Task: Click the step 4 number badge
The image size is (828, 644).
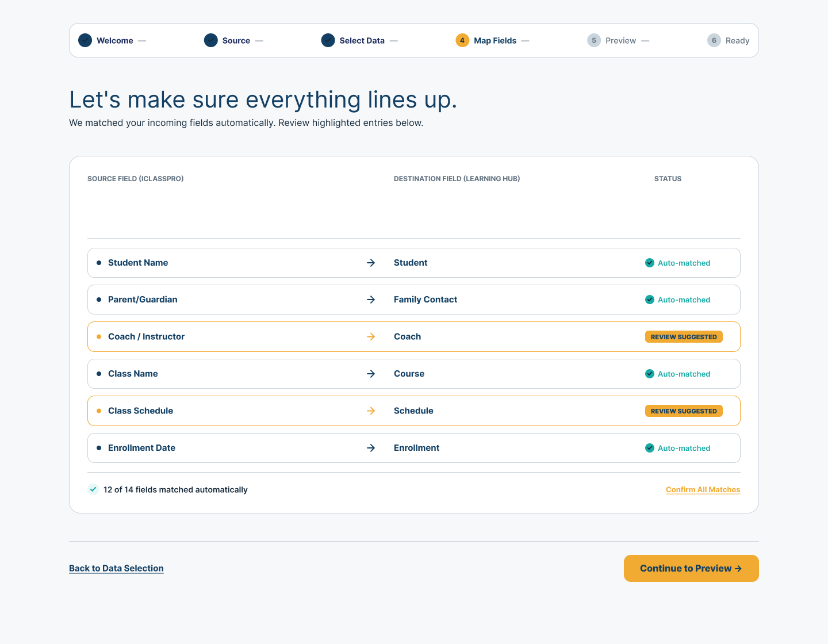Action: (462, 40)
